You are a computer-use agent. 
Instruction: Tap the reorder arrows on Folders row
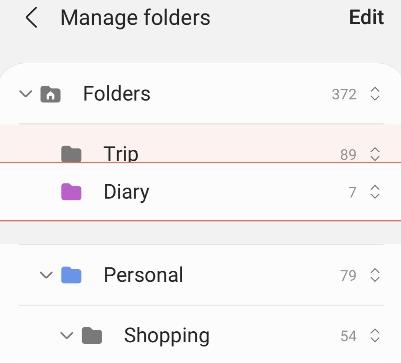(375, 94)
